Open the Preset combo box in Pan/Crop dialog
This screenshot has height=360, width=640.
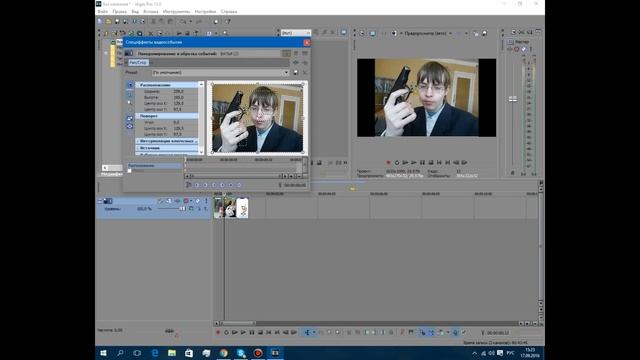pos(220,72)
